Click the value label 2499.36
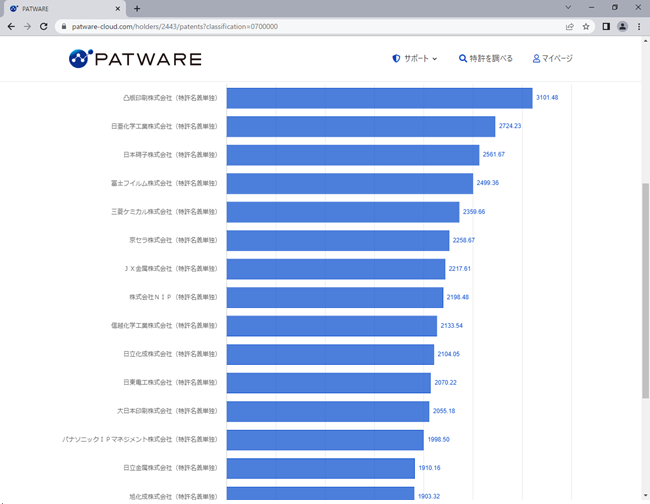Image resolution: width=650 pixels, height=504 pixels. [x=488, y=183]
